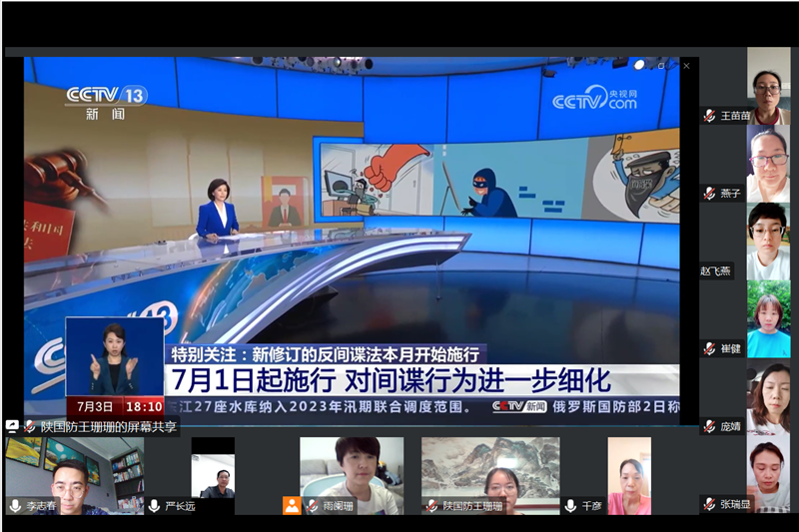
Task: Click the microphone icon beside 严长远
Action: [155, 506]
